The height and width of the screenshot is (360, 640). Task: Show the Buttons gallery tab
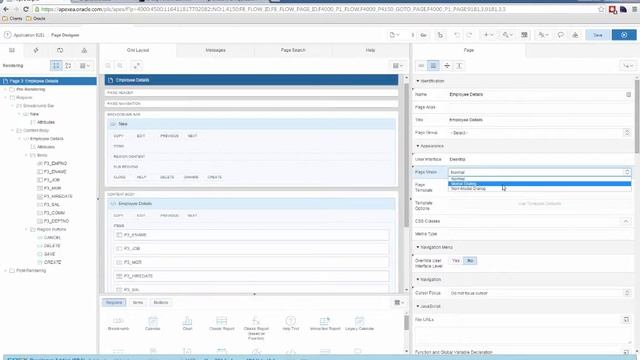pyautogui.click(x=160, y=302)
